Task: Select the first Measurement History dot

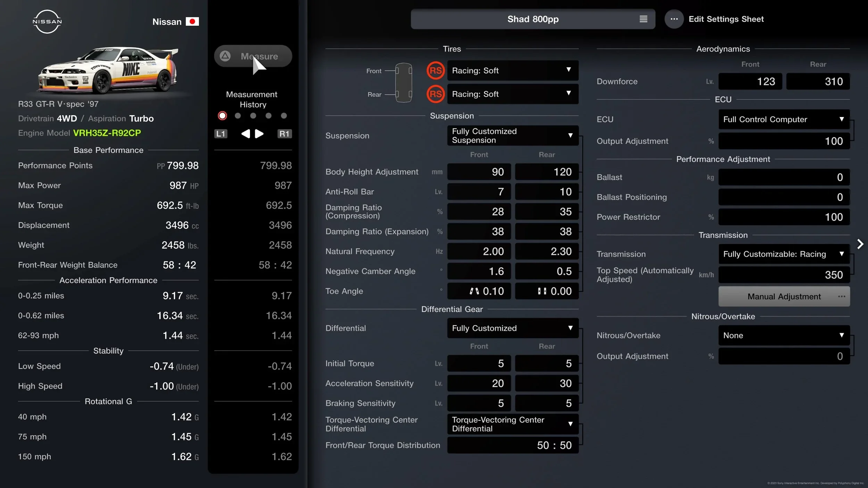Action: click(222, 116)
